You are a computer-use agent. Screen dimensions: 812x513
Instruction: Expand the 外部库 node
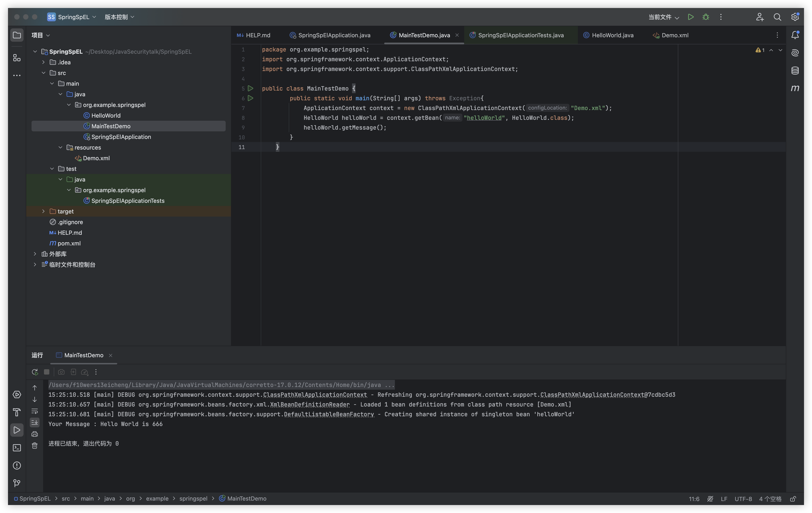pos(35,254)
